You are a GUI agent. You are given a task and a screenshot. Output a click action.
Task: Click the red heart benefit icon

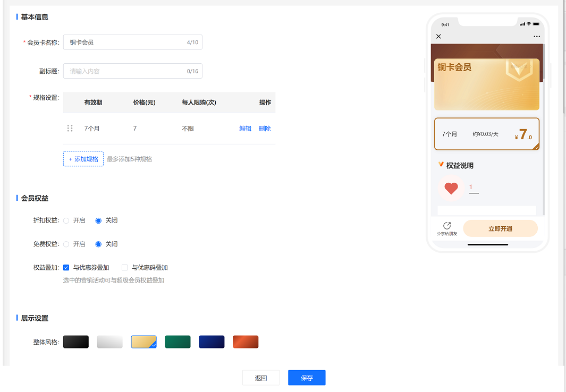(451, 188)
